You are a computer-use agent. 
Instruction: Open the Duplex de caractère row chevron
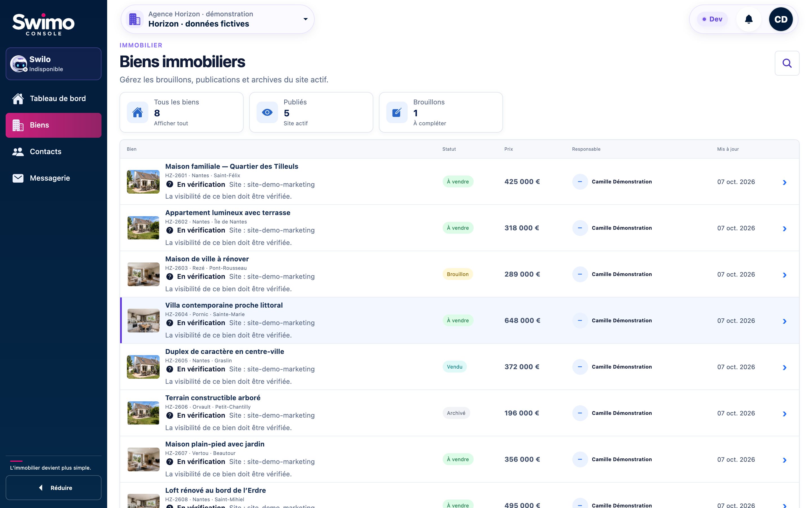point(784,367)
